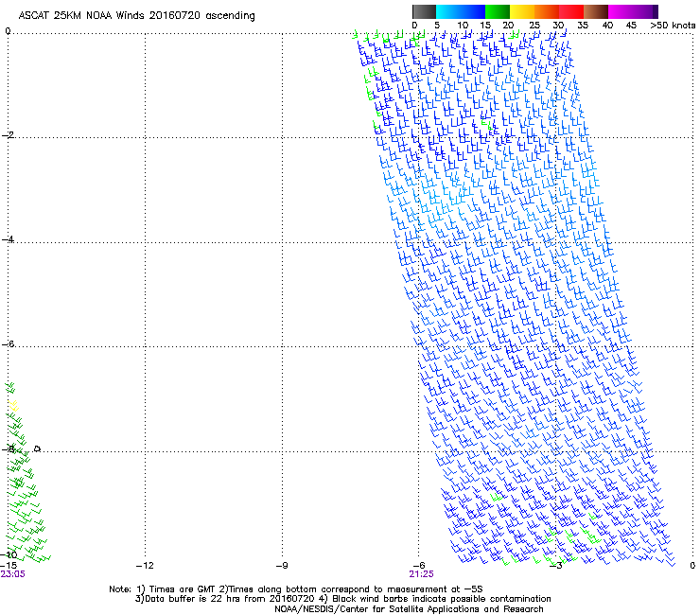Click the '-3' longitude axis label

tap(556, 566)
